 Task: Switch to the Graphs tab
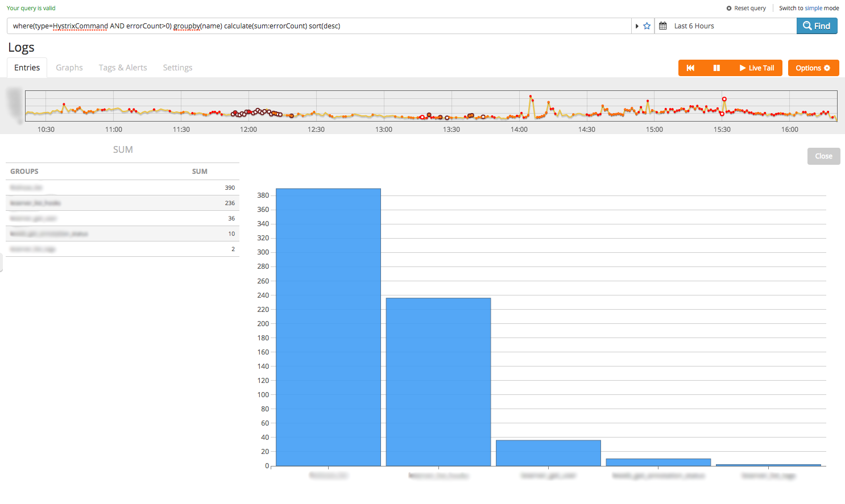click(69, 68)
